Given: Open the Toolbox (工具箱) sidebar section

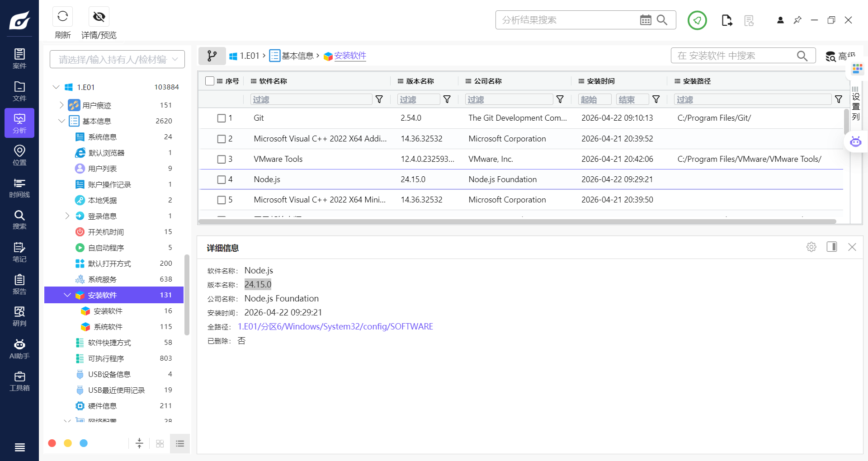Looking at the screenshot, I should point(19,381).
